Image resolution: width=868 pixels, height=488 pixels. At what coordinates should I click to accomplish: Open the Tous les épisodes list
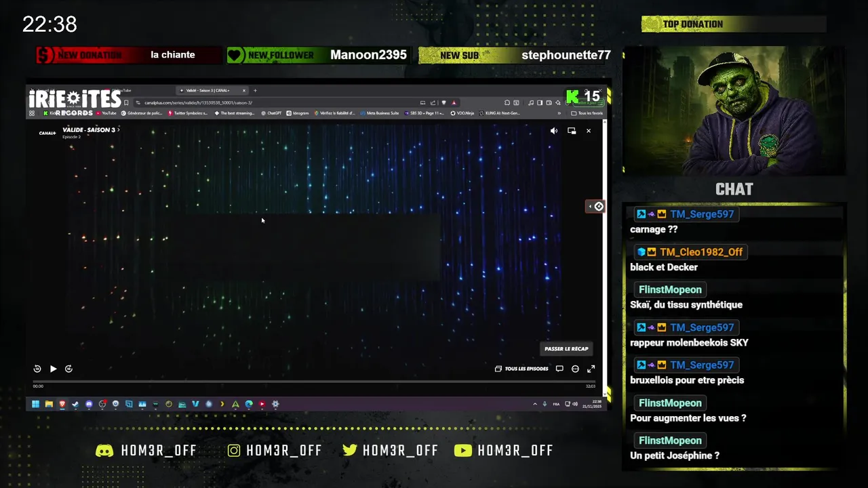(521, 369)
